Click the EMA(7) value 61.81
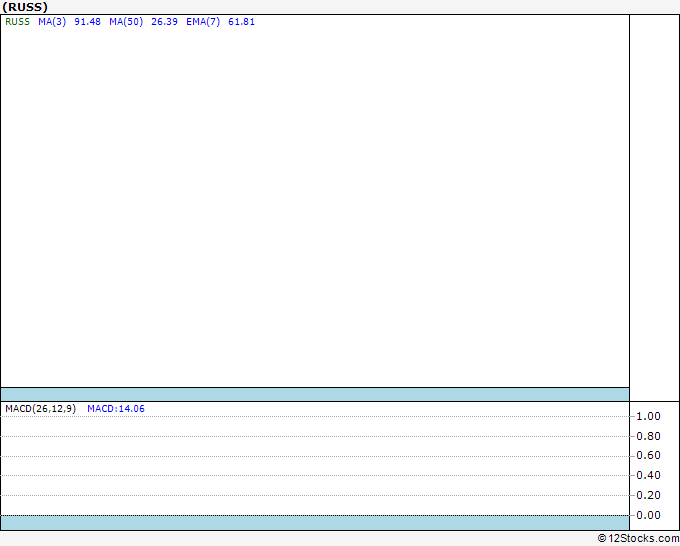This screenshot has width=680, height=546. pos(241,22)
